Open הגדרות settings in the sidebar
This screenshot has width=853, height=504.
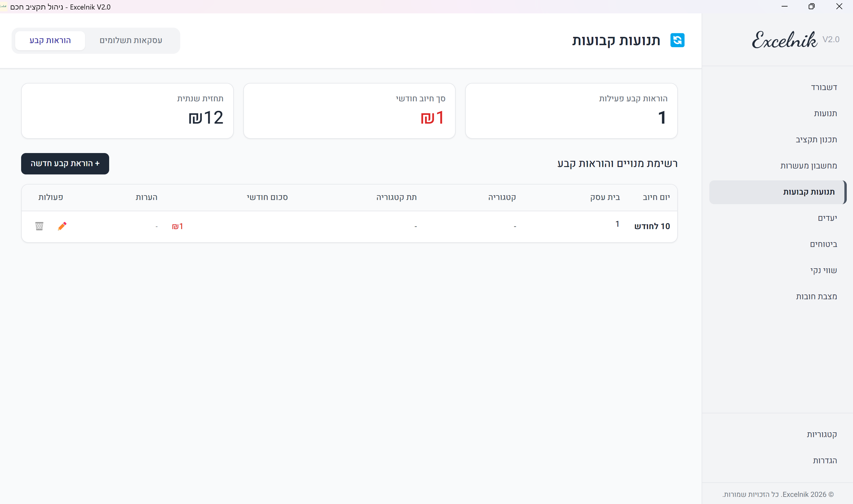pos(824,461)
